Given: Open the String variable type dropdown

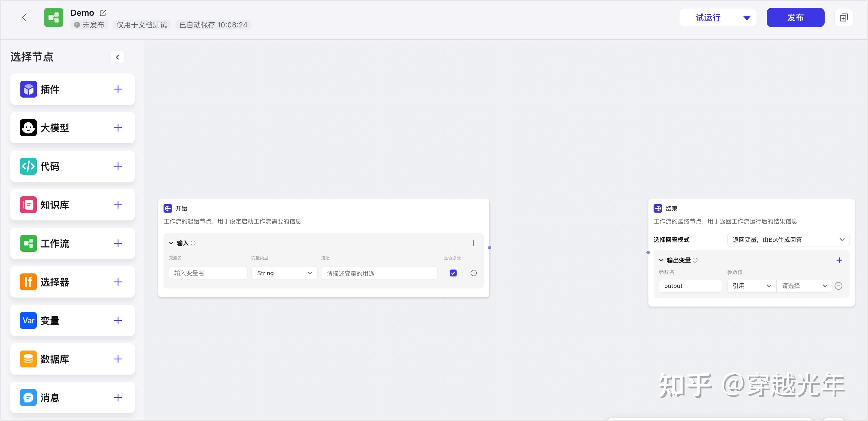Looking at the screenshot, I should pos(284,273).
